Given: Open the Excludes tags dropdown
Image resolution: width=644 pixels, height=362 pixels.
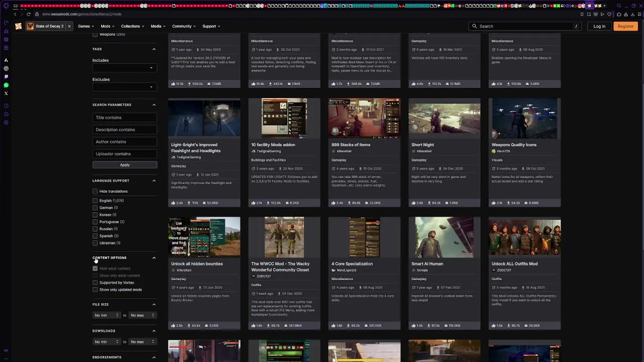Looking at the screenshot, I should pos(124,86).
